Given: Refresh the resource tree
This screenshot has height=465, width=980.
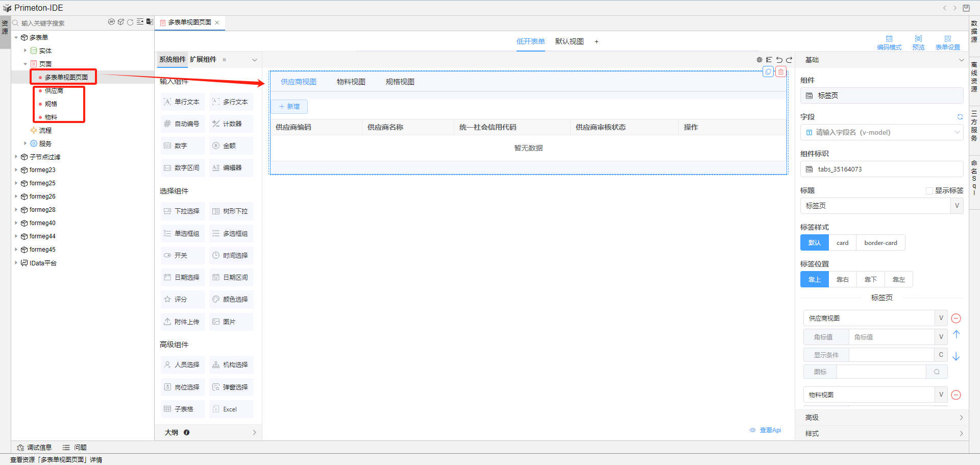Looking at the screenshot, I should tap(130, 22).
